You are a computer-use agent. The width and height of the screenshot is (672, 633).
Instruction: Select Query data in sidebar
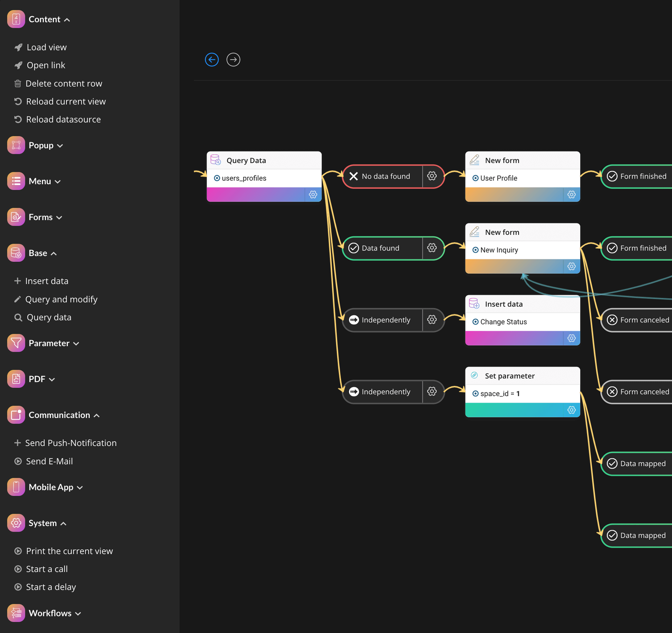pos(43,317)
